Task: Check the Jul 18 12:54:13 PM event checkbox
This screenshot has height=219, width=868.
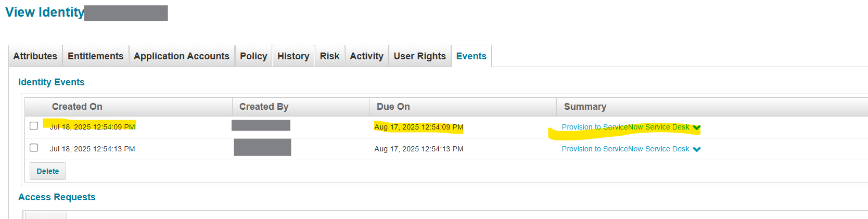Action: [x=34, y=148]
